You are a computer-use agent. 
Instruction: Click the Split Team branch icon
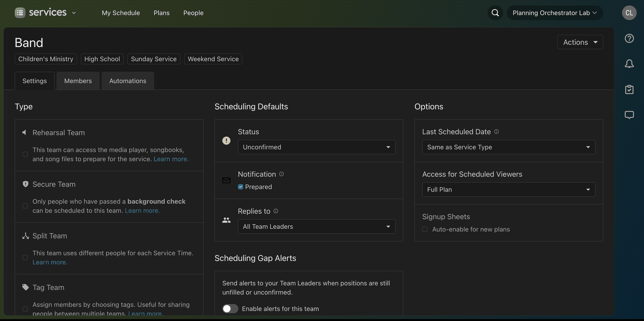[25, 236]
